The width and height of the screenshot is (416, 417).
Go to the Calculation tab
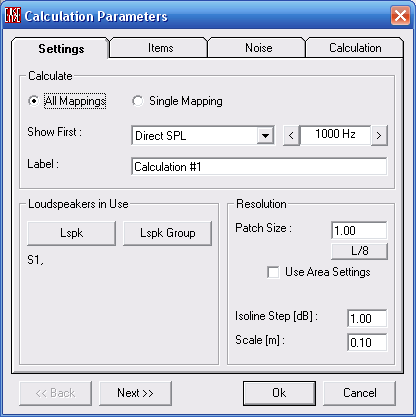355,48
